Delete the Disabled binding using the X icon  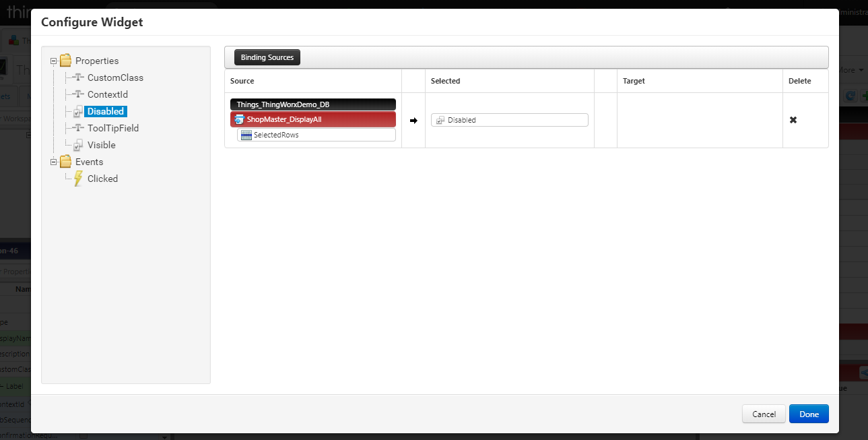(793, 119)
